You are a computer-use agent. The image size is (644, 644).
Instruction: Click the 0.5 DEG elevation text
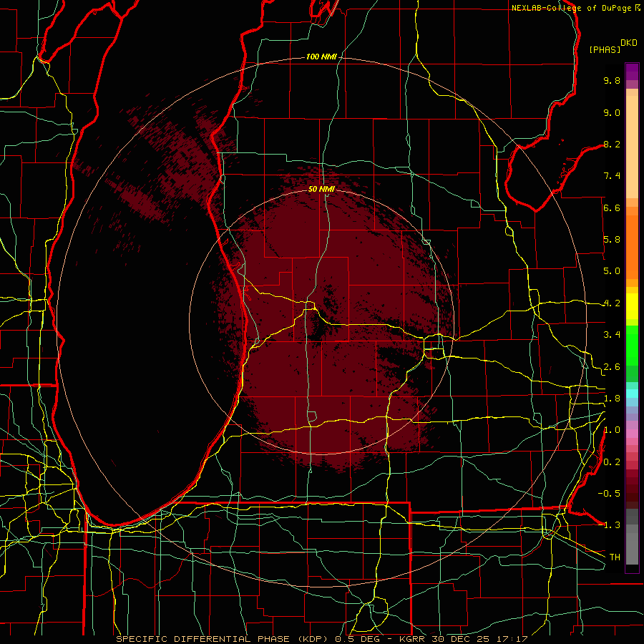pos(358,639)
